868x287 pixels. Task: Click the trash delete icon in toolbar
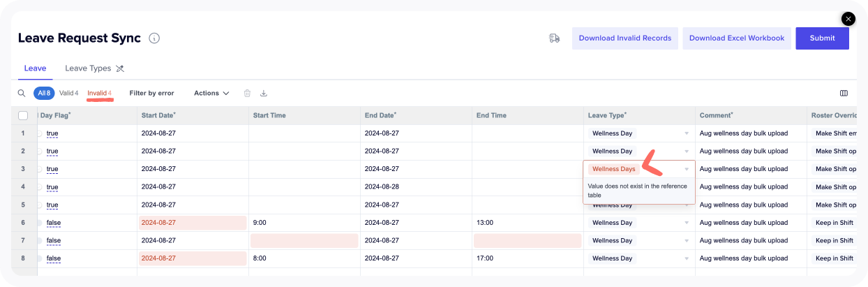pyautogui.click(x=247, y=93)
